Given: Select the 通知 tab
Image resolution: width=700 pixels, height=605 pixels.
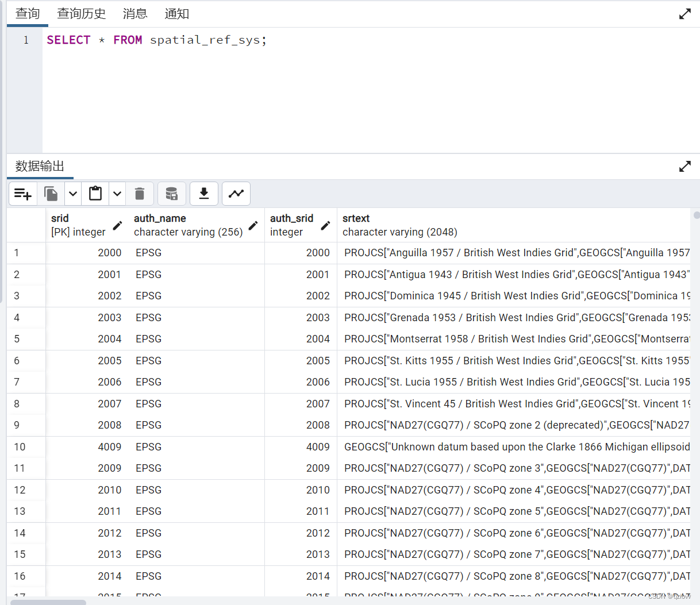Looking at the screenshot, I should point(176,13).
